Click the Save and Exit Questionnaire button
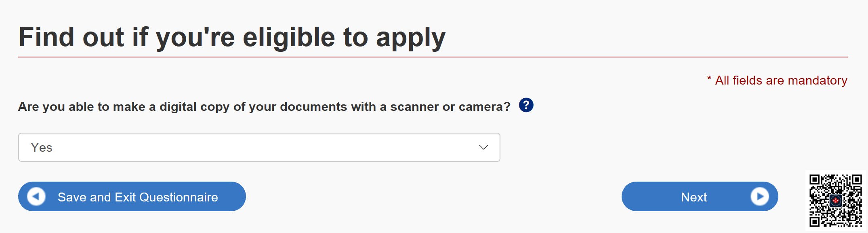 pyautogui.click(x=132, y=196)
